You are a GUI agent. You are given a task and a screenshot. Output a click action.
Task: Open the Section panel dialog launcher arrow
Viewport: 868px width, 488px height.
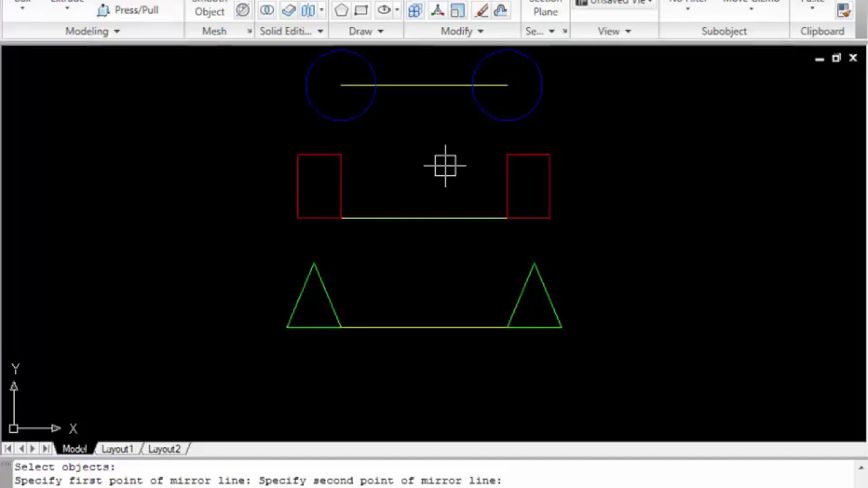point(565,31)
